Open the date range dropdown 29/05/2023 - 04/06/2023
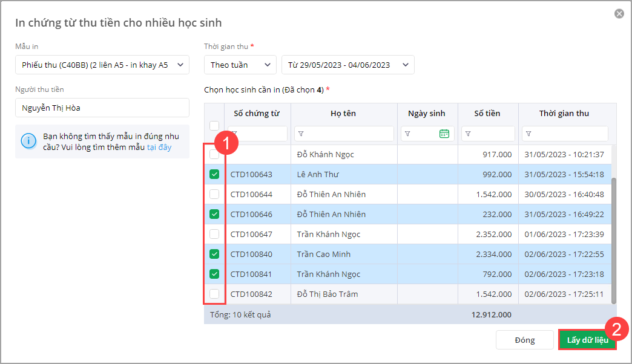The width and height of the screenshot is (632, 364). point(348,65)
